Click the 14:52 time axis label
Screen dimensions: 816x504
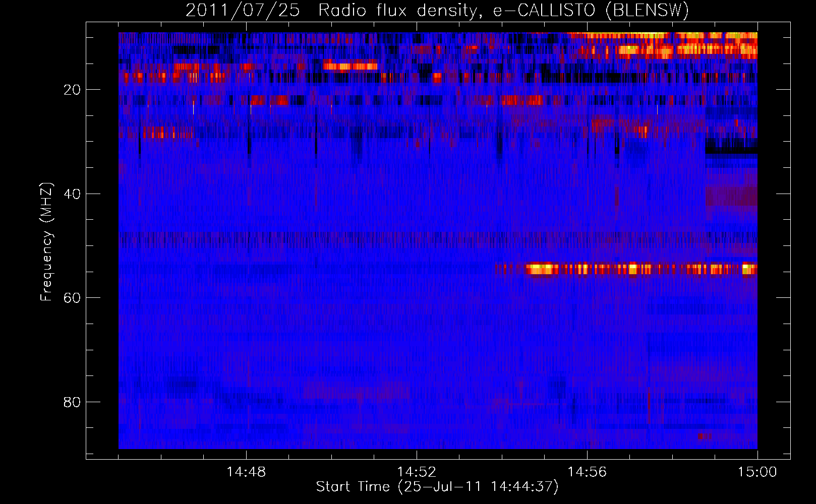click(x=417, y=472)
